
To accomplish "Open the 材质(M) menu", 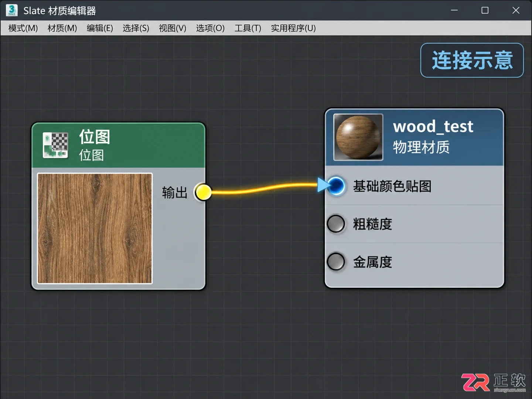I will (x=62, y=28).
